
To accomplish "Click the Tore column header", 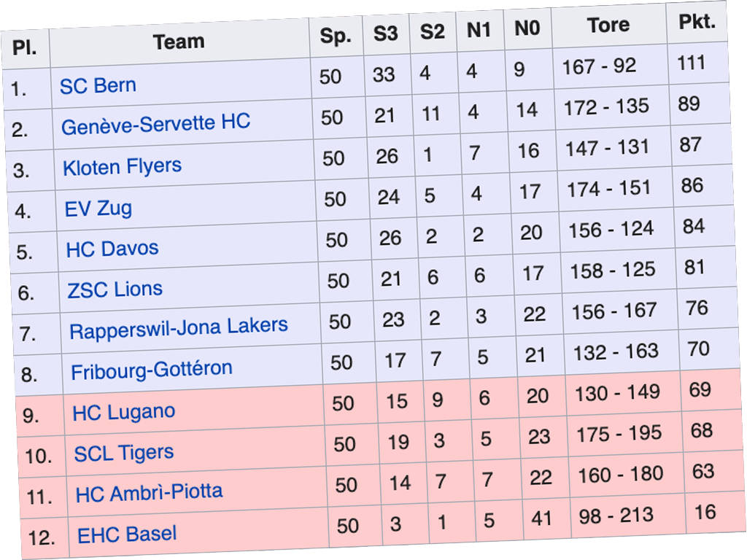I will [x=608, y=26].
